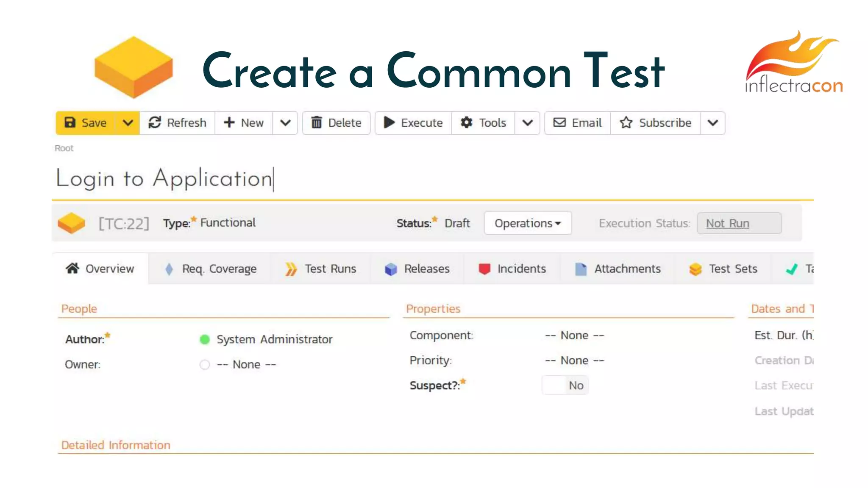Click the Tools button
868x488 pixels.
(484, 123)
